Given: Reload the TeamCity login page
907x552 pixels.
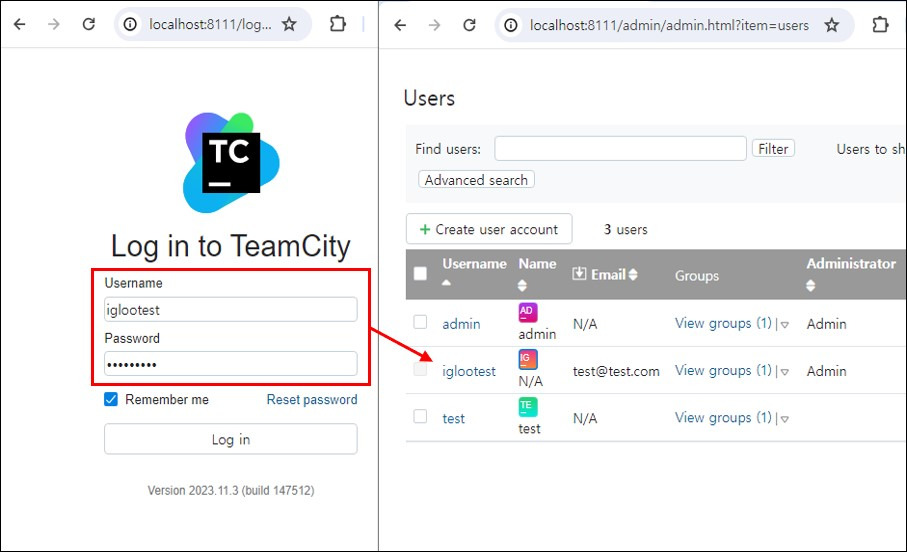Looking at the screenshot, I should (89, 24).
